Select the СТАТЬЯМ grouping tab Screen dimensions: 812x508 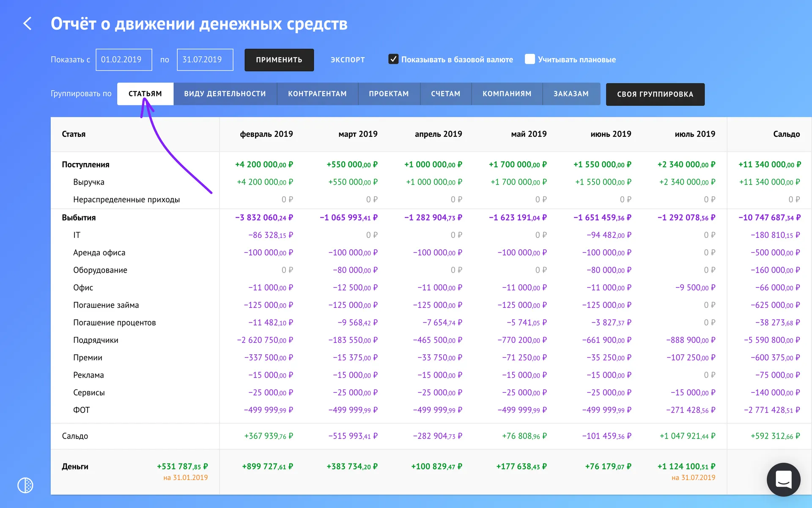[145, 94]
